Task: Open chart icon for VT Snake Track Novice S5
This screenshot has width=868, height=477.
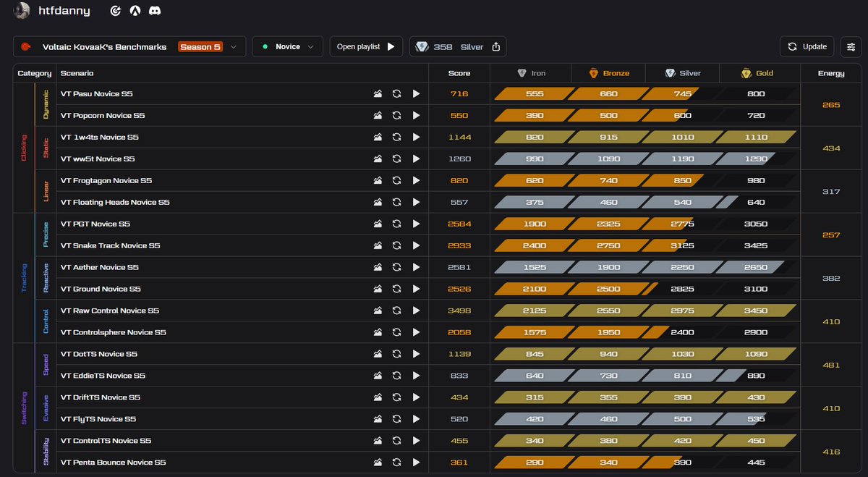Action: click(378, 246)
